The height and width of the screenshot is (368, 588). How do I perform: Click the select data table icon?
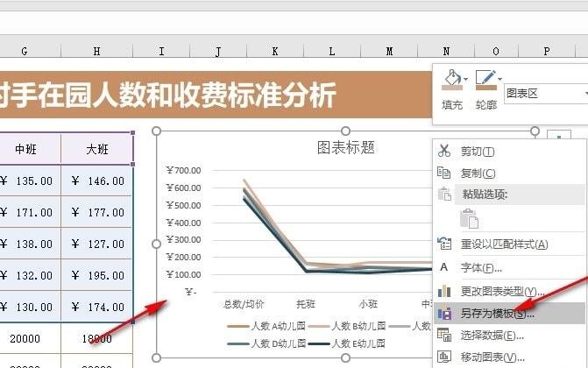coord(444,335)
